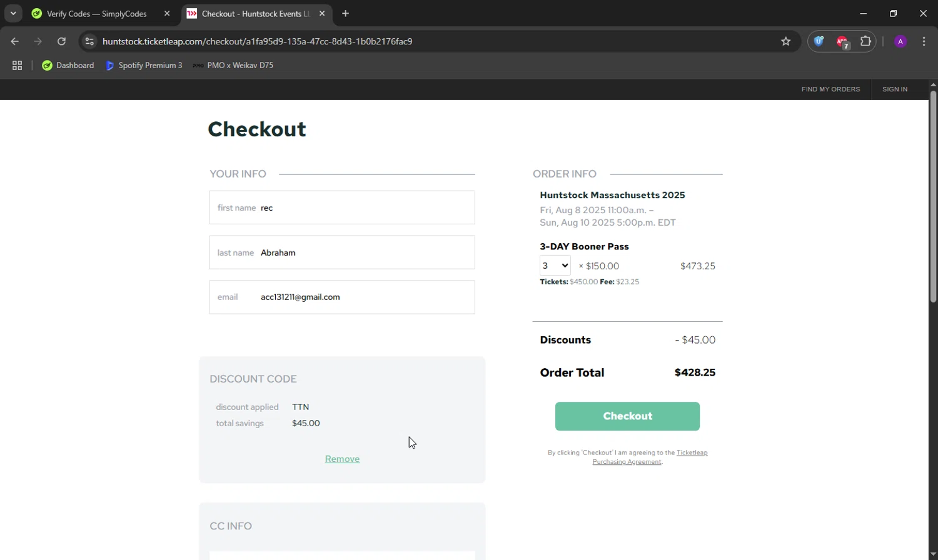Click the Fee: $23.25 text
938x560 pixels.
[x=619, y=282]
